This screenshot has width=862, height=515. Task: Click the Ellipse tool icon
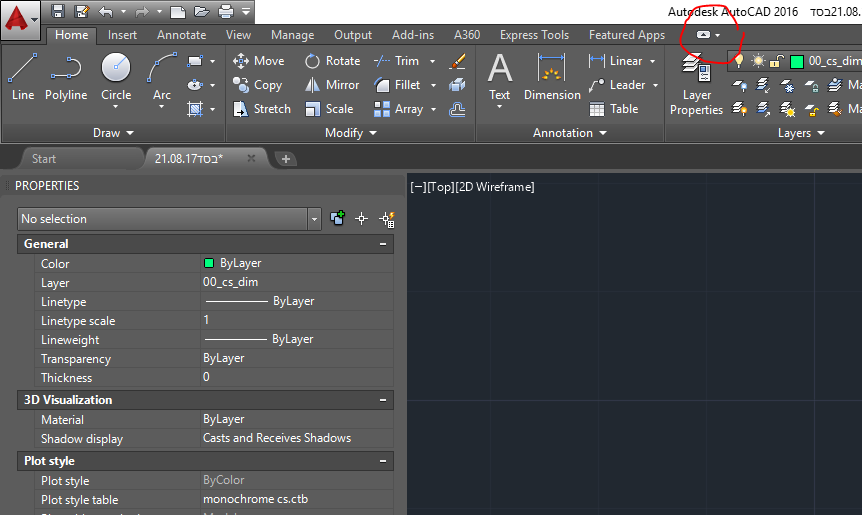click(195, 85)
